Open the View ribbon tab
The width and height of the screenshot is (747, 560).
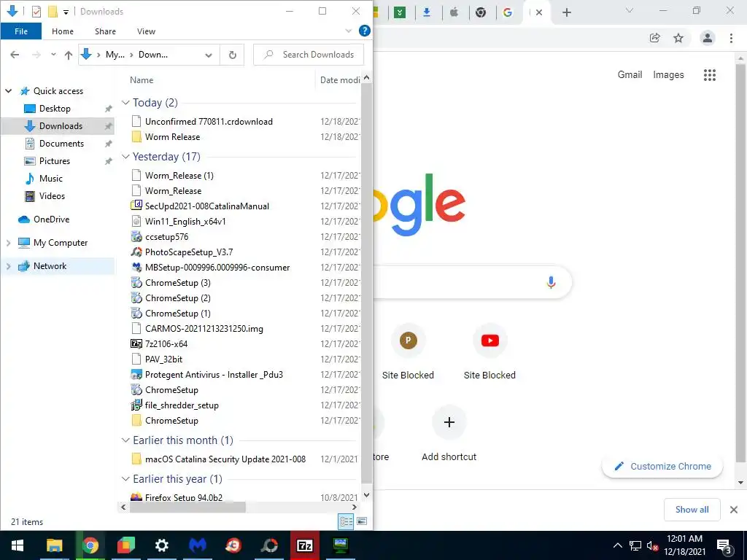click(146, 31)
